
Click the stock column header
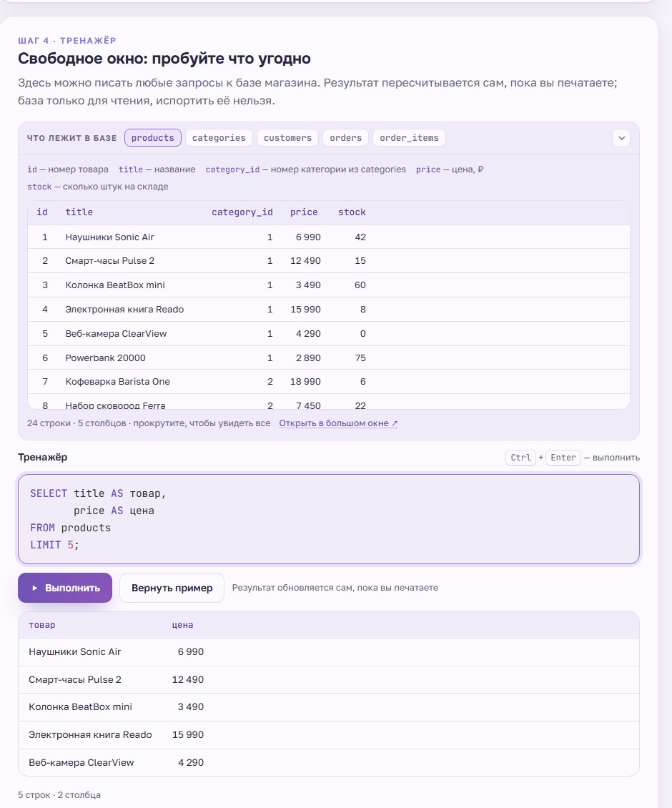[x=352, y=212]
